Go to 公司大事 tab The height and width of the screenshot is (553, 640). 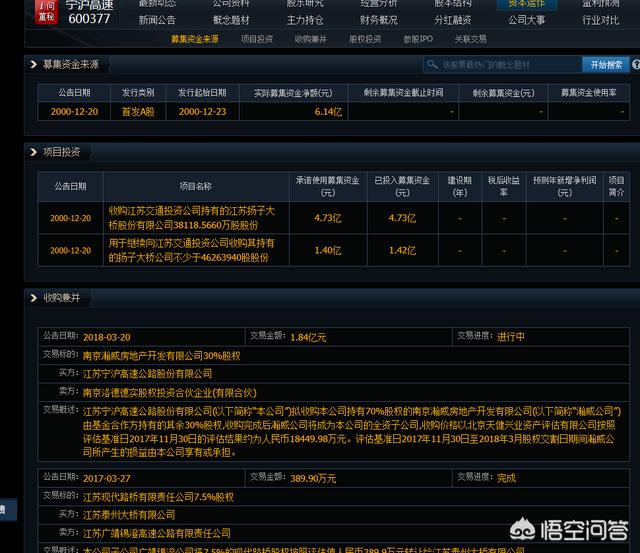(x=526, y=20)
